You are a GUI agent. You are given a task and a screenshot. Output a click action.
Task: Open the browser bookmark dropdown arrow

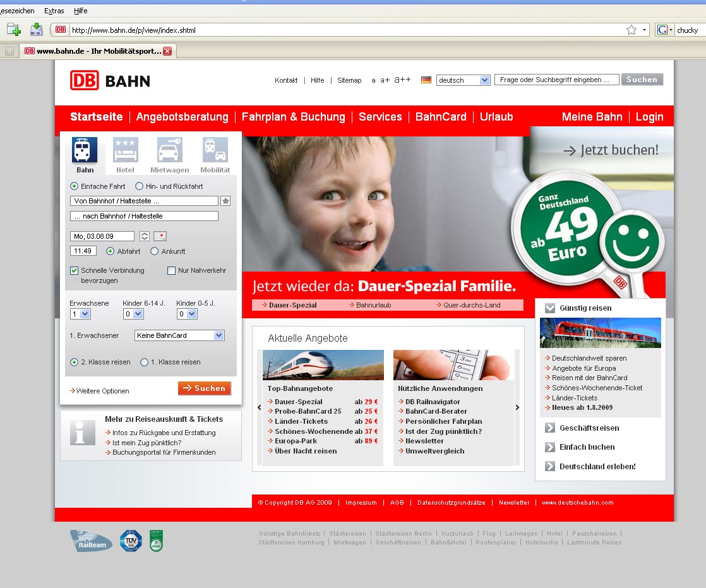click(644, 30)
